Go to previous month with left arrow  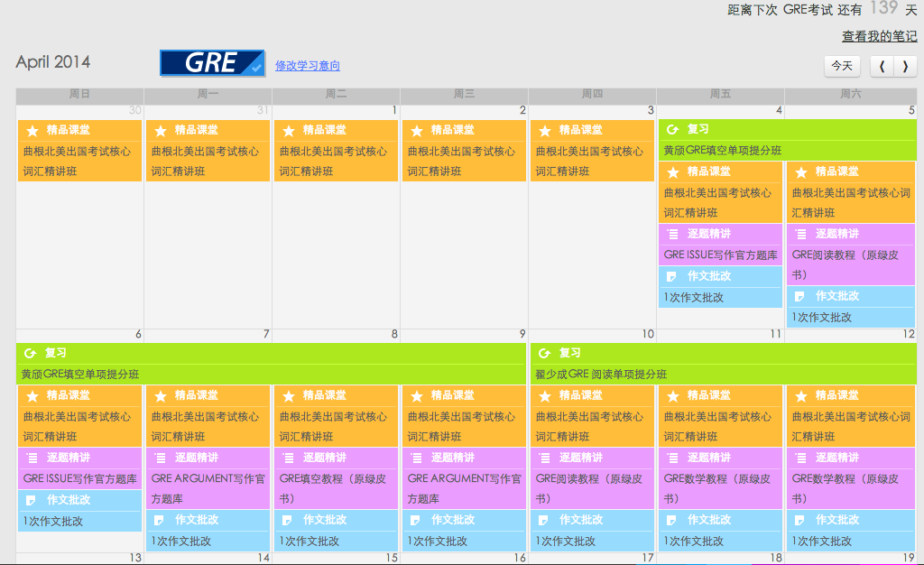point(882,66)
